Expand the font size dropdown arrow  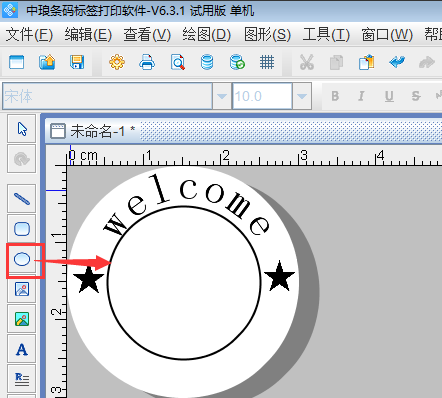[x=302, y=96]
